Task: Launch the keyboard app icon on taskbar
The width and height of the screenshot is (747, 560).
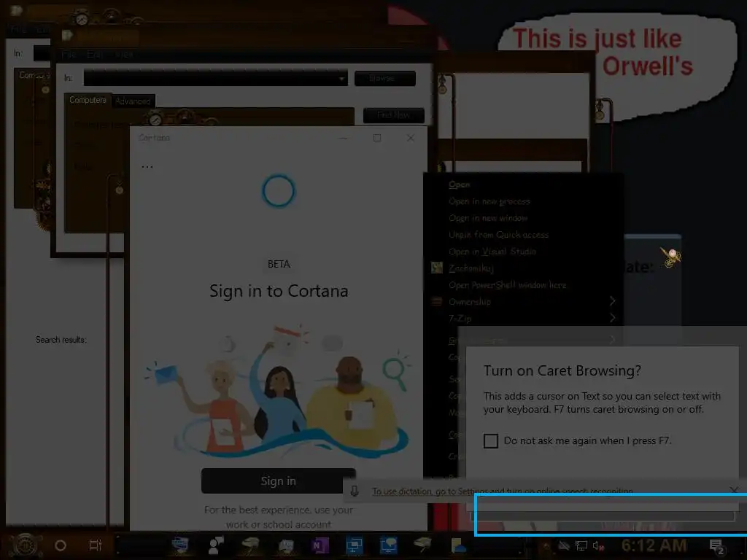Action: pos(181,545)
